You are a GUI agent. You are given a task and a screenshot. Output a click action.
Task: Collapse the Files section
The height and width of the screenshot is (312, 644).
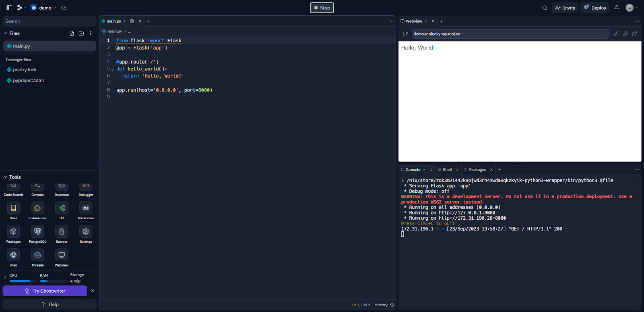click(x=6, y=33)
